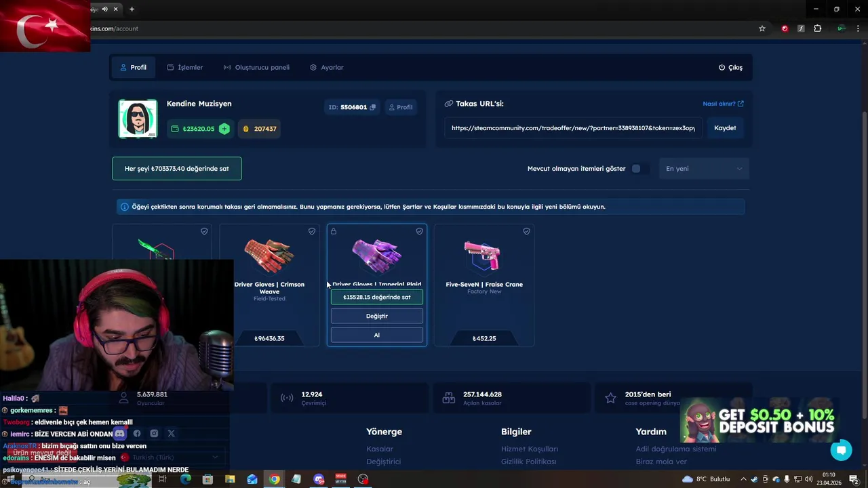Toggle 'Mevcut olmayan itemleri göster' switch

pos(639,169)
